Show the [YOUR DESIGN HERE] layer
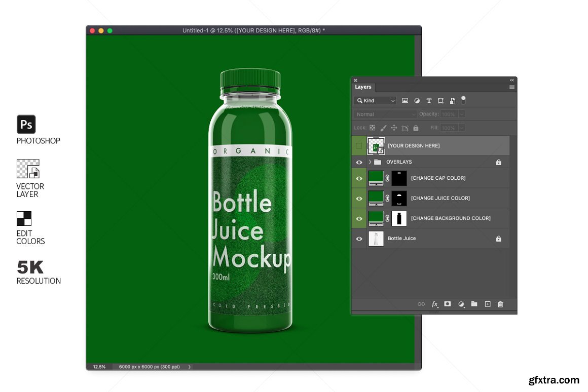The height and width of the screenshot is (392, 588). [359, 146]
